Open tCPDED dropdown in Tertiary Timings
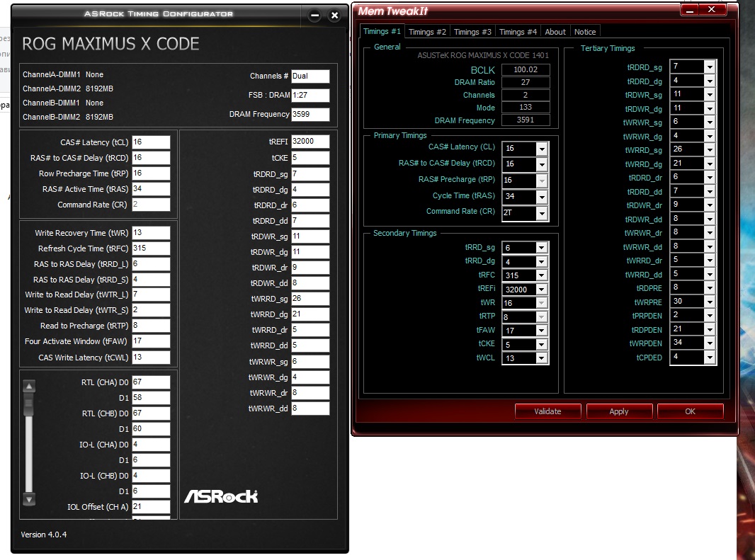 click(710, 358)
